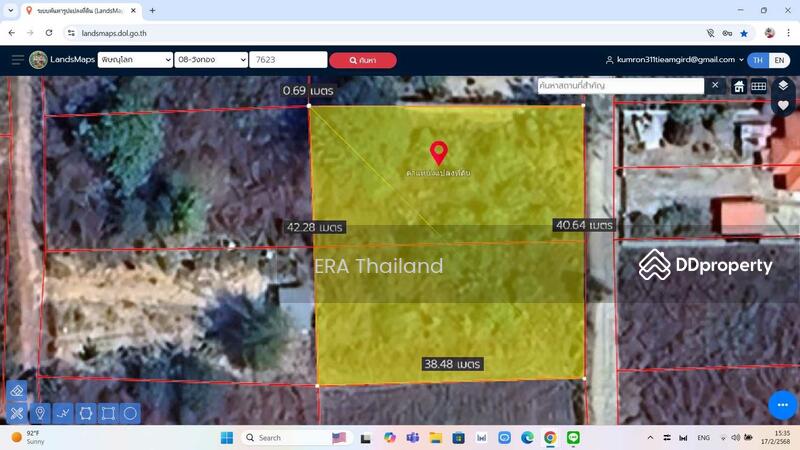The width and height of the screenshot is (800, 450).
Task: Open the Windows Start menu
Action: pos(227,438)
